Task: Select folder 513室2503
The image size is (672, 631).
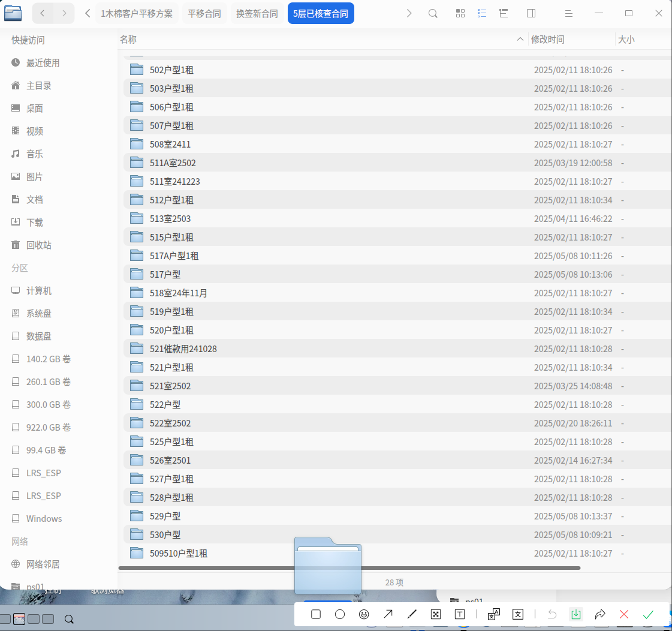Action: click(397, 218)
